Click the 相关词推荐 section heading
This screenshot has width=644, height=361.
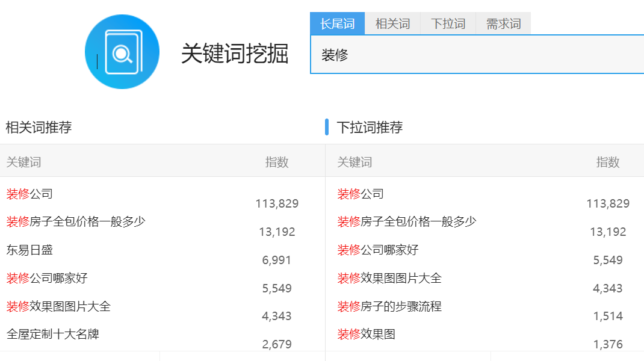click(39, 128)
